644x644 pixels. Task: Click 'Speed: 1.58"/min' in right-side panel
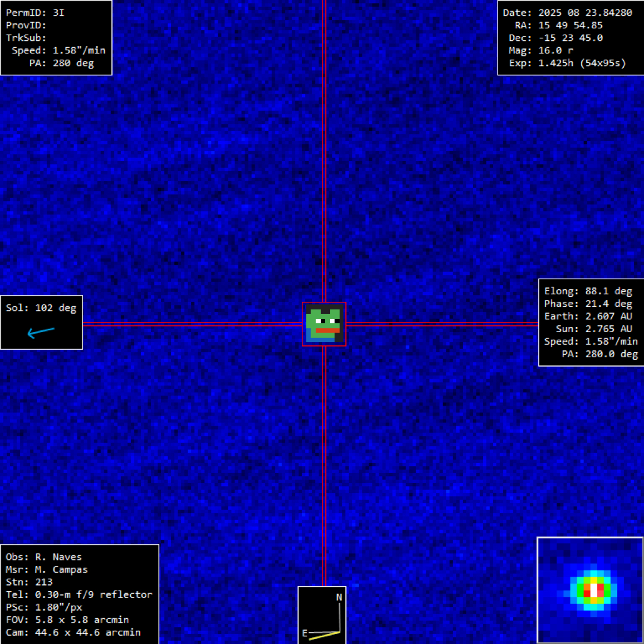click(591, 341)
